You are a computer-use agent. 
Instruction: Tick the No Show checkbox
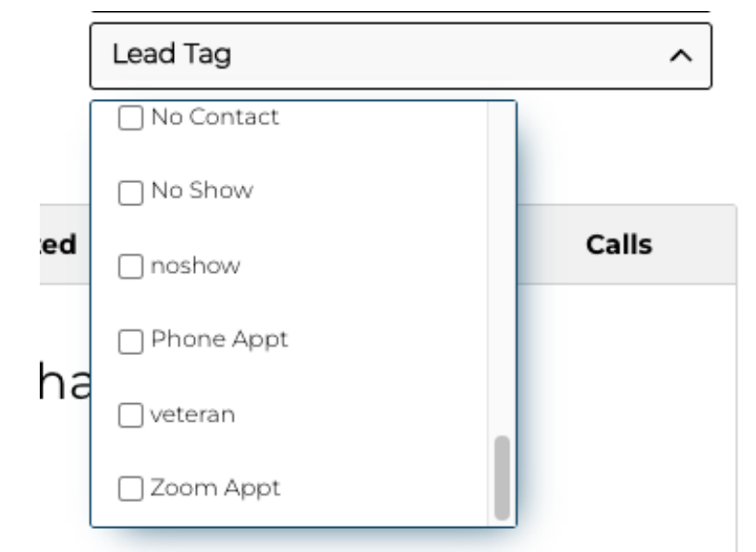(132, 192)
